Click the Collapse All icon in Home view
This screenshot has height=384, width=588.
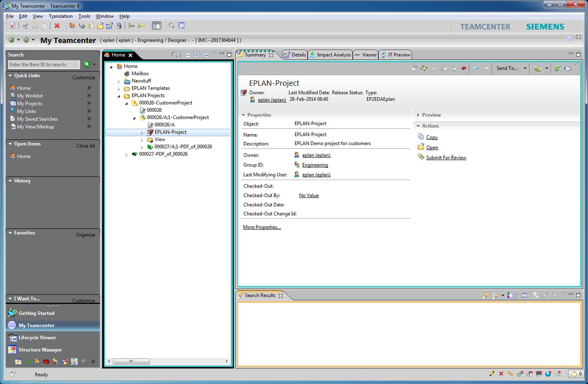click(188, 55)
